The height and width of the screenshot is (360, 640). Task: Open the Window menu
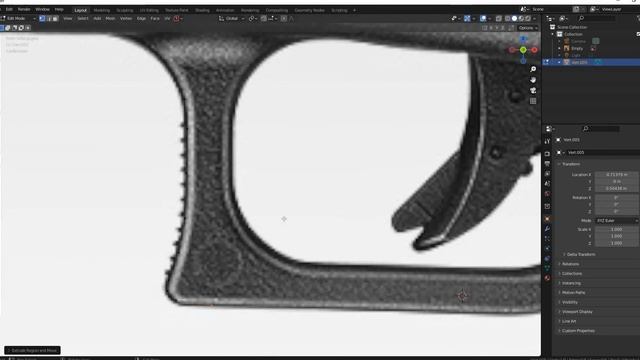(42, 9)
